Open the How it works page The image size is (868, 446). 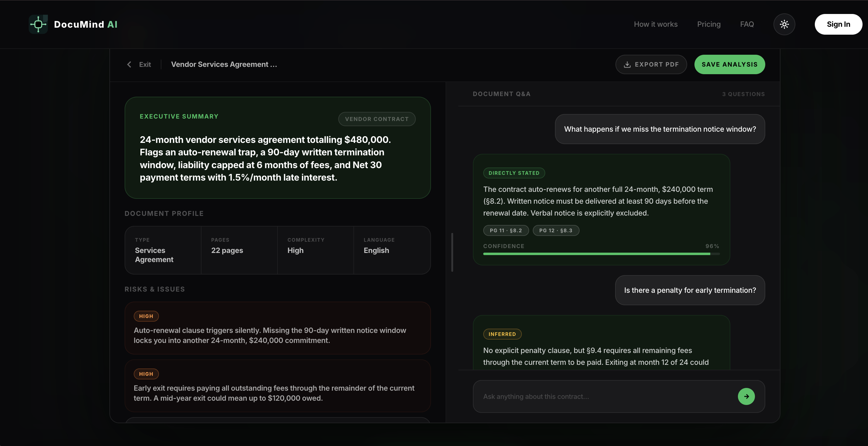click(x=655, y=24)
